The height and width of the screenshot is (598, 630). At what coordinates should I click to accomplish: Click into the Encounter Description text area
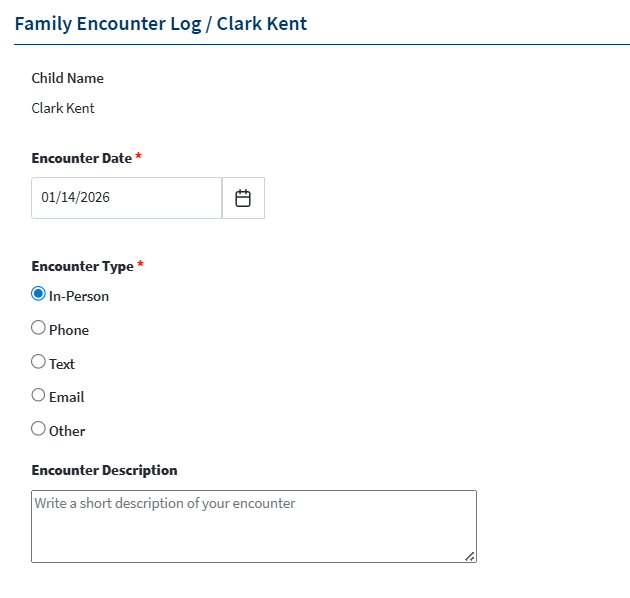[x=254, y=526]
